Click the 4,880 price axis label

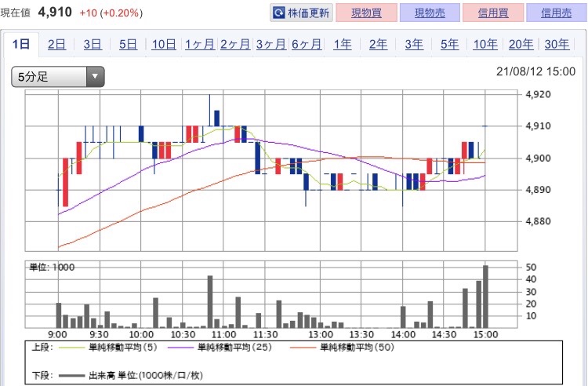click(x=539, y=221)
